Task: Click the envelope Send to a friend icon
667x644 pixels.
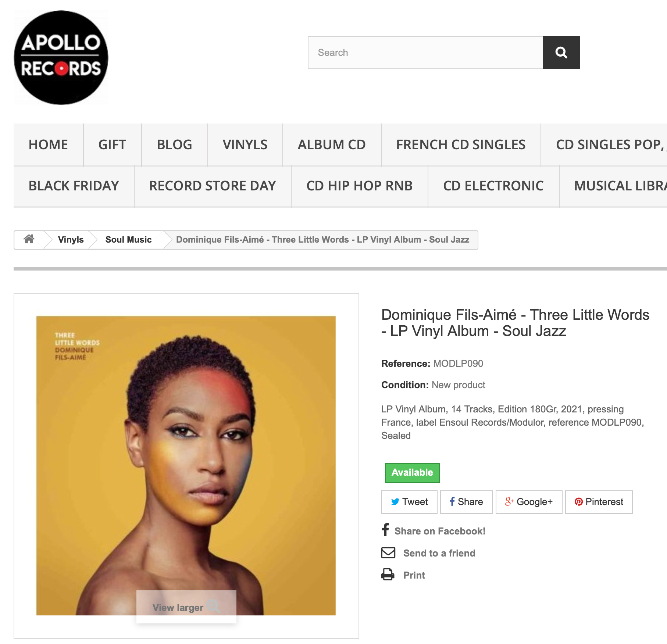Action: (388, 553)
